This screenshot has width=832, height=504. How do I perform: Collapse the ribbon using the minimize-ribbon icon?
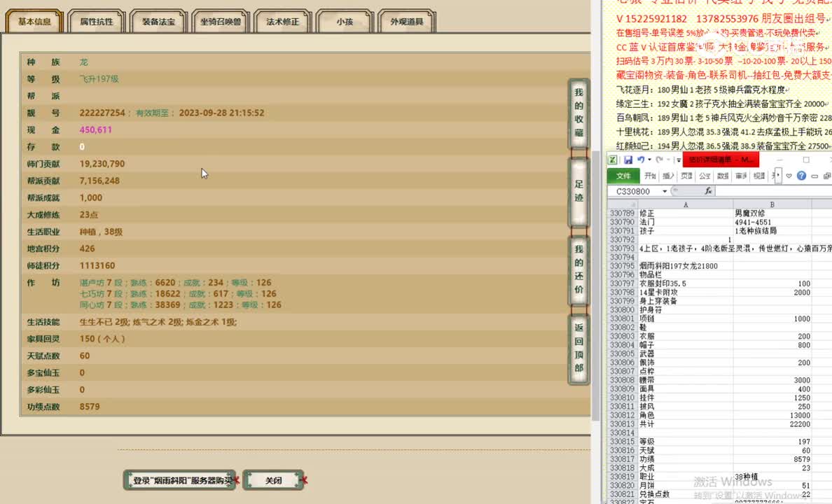coord(815,176)
